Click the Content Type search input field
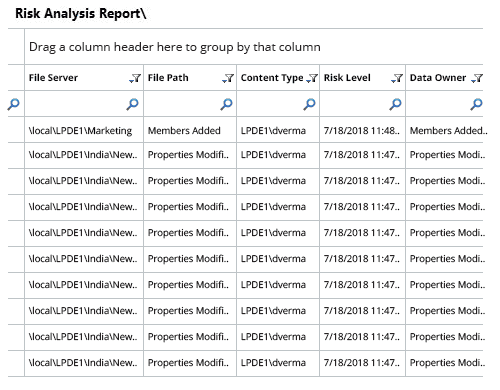Screen dimensions: 500x390 click(x=270, y=104)
